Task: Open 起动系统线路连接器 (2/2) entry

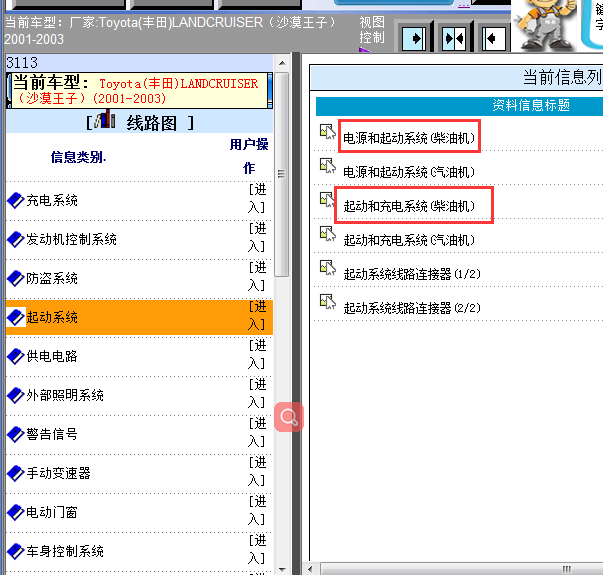Action: [412, 308]
